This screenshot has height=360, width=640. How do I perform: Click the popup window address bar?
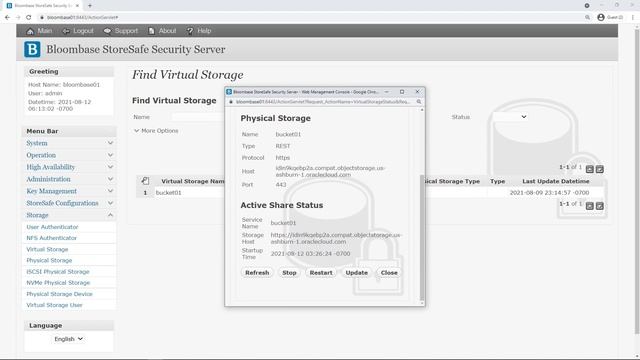tap(322, 102)
